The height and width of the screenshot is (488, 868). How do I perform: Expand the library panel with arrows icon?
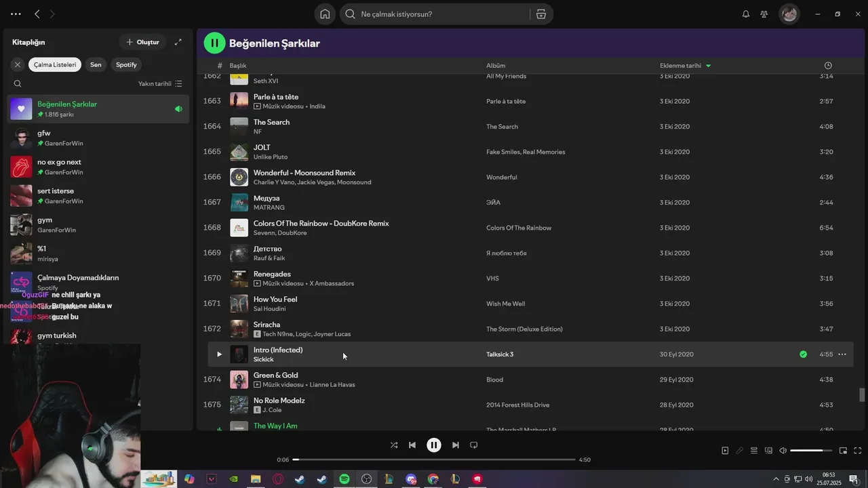(x=178, y=42)
